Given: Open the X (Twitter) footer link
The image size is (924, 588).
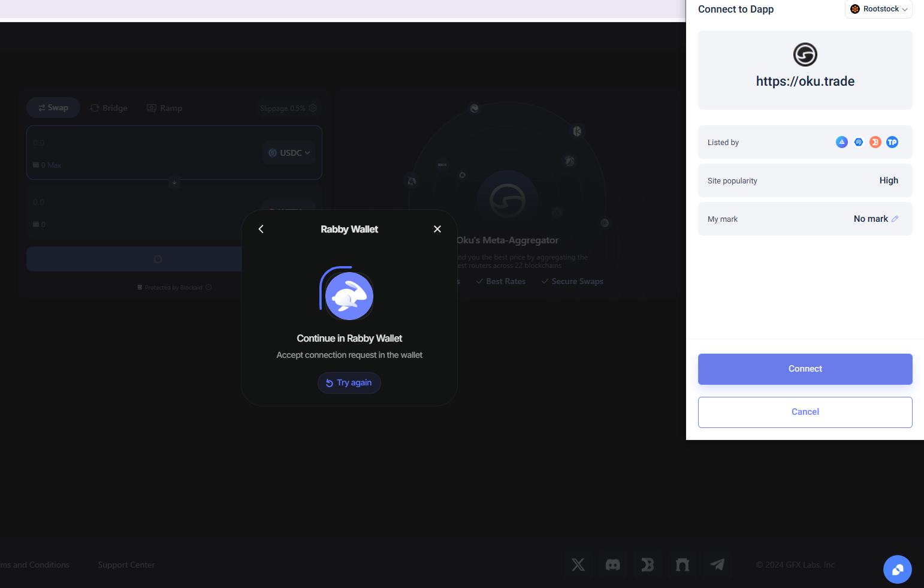Looking at the screenshot, I should (578, 565).
